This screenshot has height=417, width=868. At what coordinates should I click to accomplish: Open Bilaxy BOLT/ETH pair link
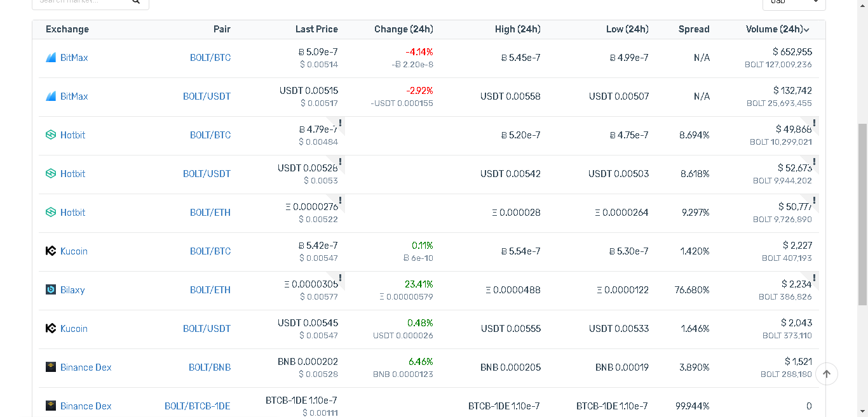210,290
